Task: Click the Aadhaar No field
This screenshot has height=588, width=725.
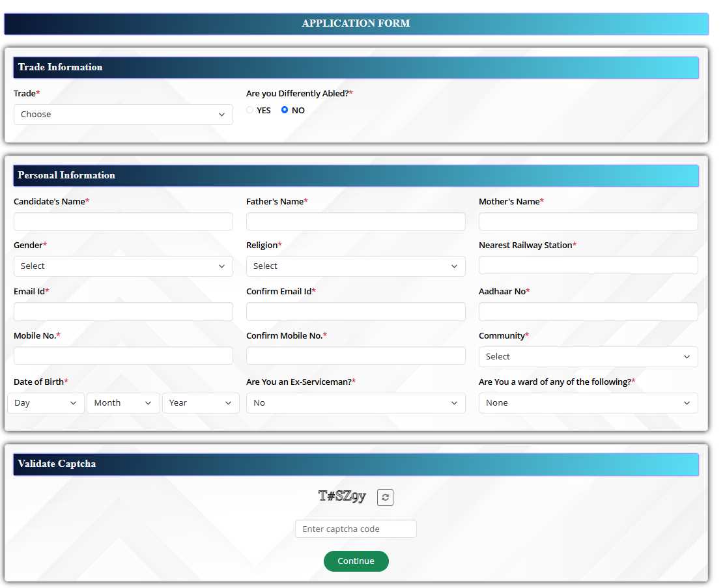Action: (588, 312)
